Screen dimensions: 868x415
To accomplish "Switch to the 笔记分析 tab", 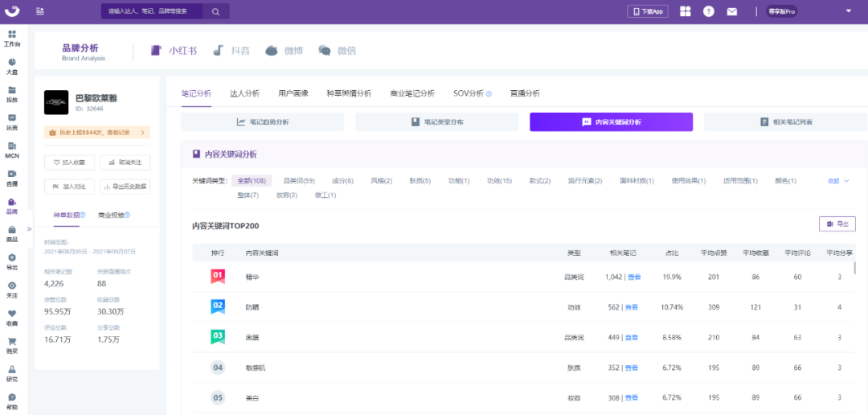I will coord(196,93).
